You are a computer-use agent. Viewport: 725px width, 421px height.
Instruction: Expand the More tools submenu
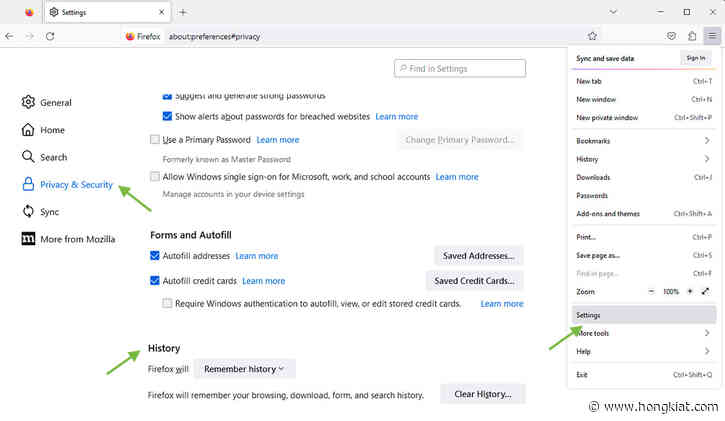(x=644, y=333)
